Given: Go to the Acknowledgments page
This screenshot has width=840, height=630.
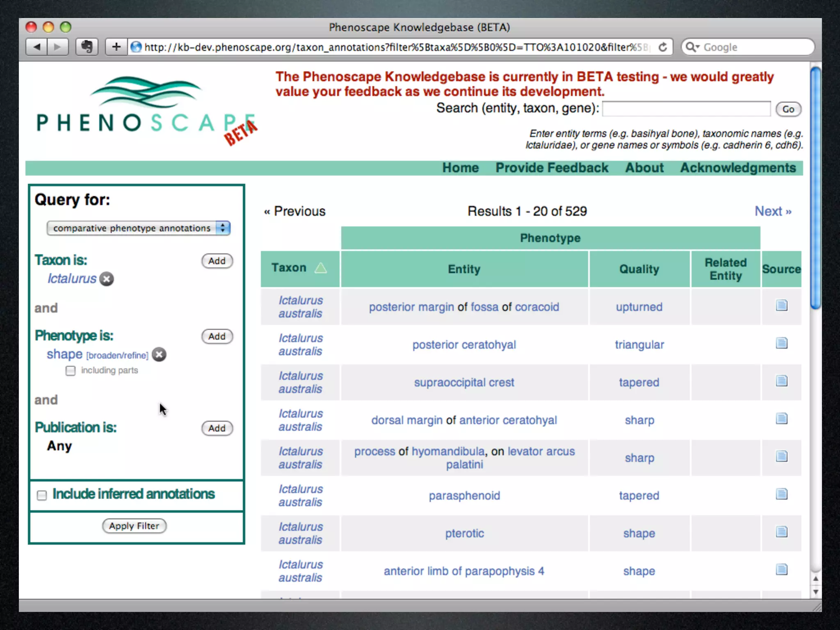Looking at the screenshot, I should point(737,168).
